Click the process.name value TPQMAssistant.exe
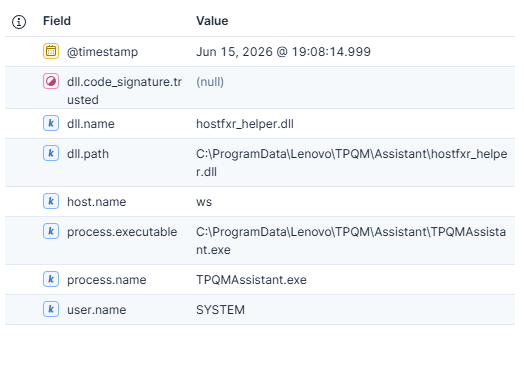This screenshot has height=368, width=524. click(251, 280)
